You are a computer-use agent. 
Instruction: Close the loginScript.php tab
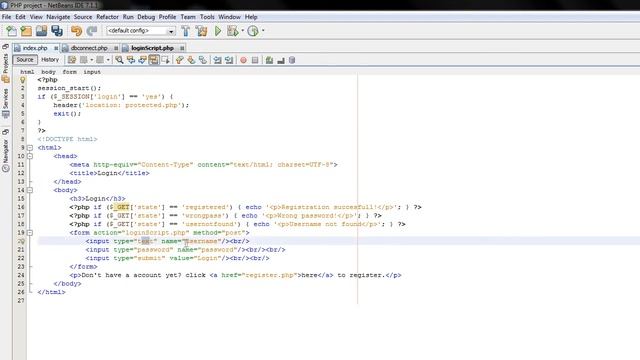(182, 48)
